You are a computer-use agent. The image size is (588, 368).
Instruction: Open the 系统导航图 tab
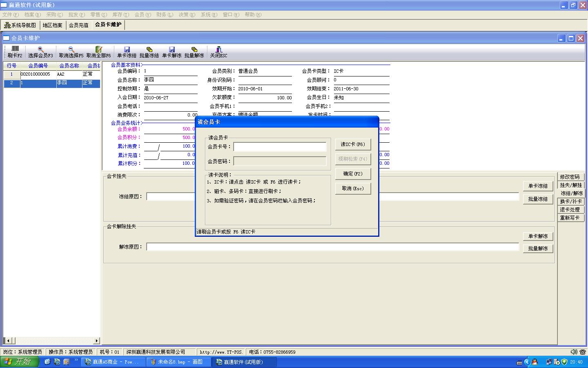click(20, 25)
